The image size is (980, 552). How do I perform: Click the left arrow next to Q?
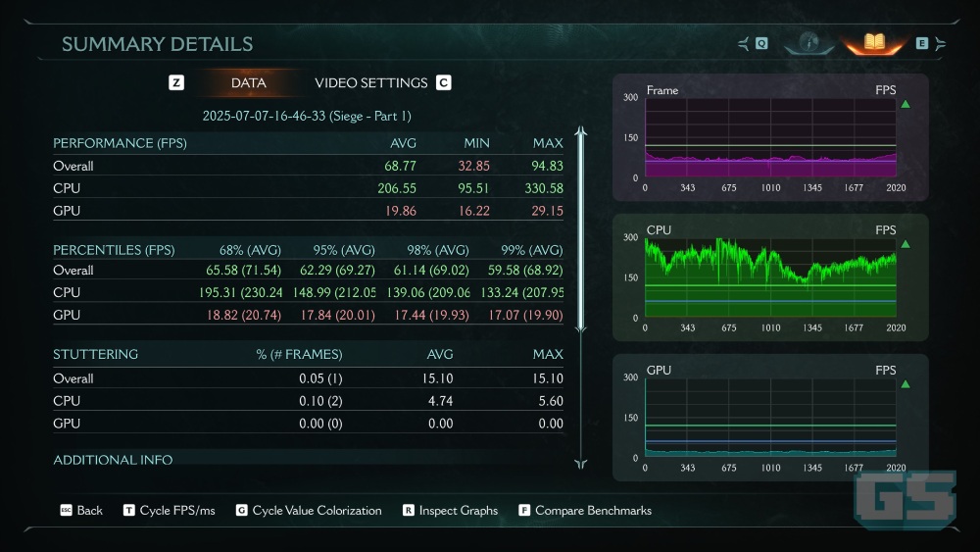coord(744,44)
